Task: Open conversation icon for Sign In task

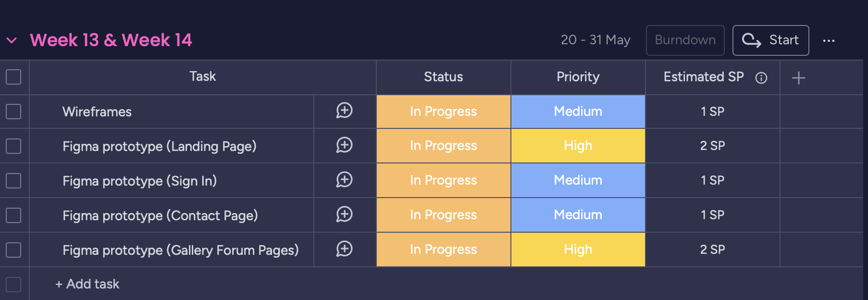Action: (x=344, y=180)
